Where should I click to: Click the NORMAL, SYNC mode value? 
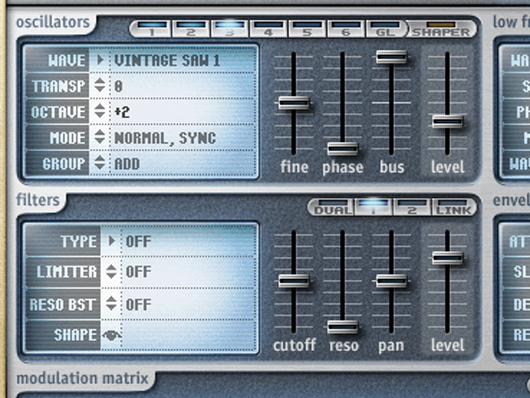(x=165, y=138)
